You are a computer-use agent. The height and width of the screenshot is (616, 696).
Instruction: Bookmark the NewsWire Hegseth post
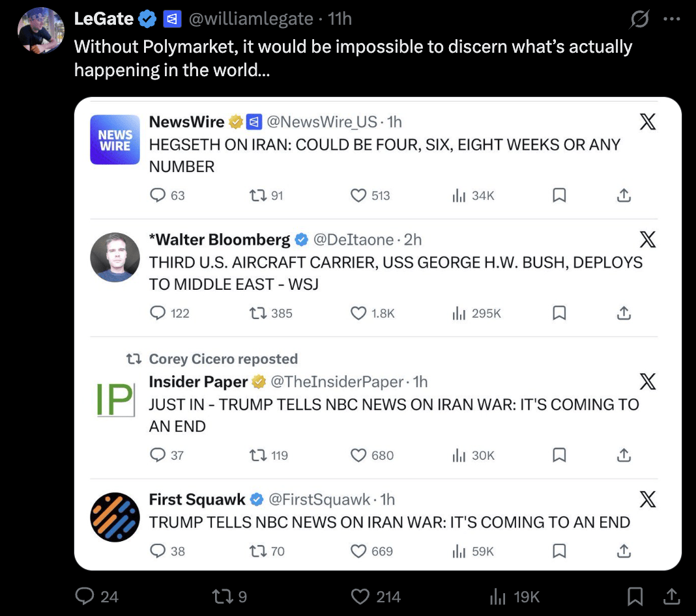(559, 195)
